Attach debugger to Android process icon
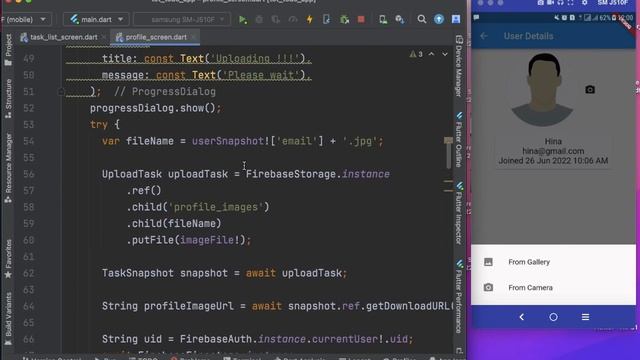Image resolution: width=640 pixels, height=360 pixels. click(x=344, y=20)
